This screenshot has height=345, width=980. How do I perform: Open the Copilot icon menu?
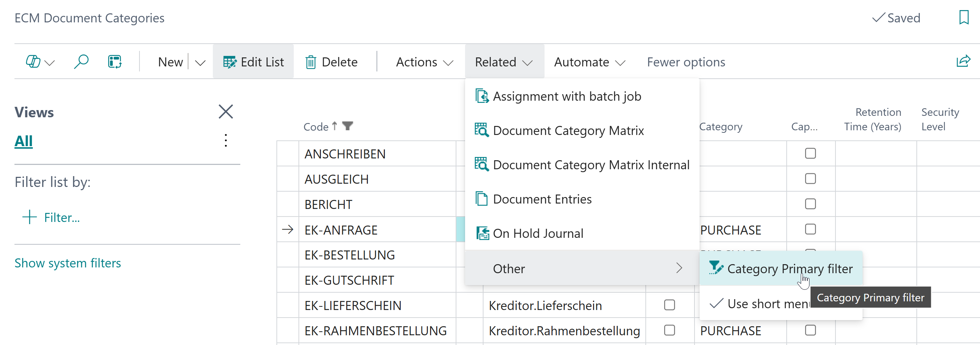[x=39, y=62]
